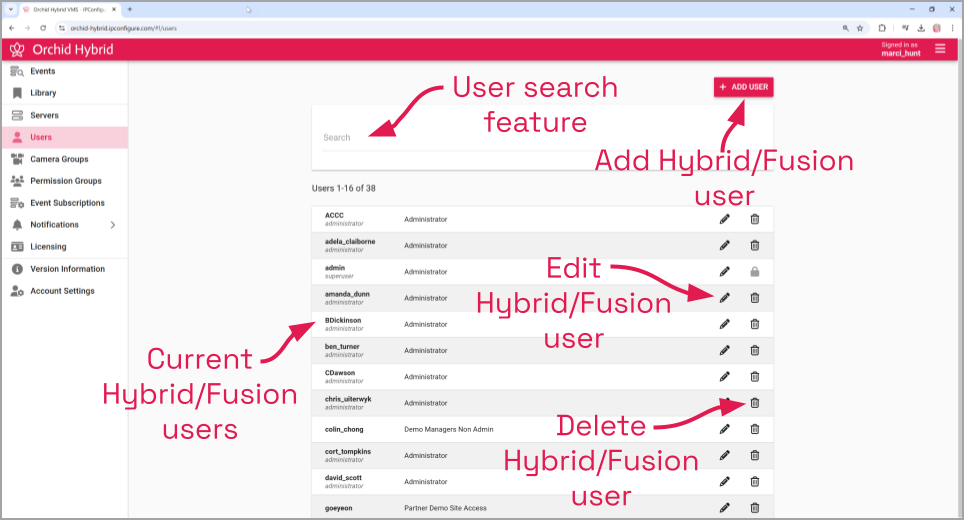Edit the BDickinson user

[725, 325]
